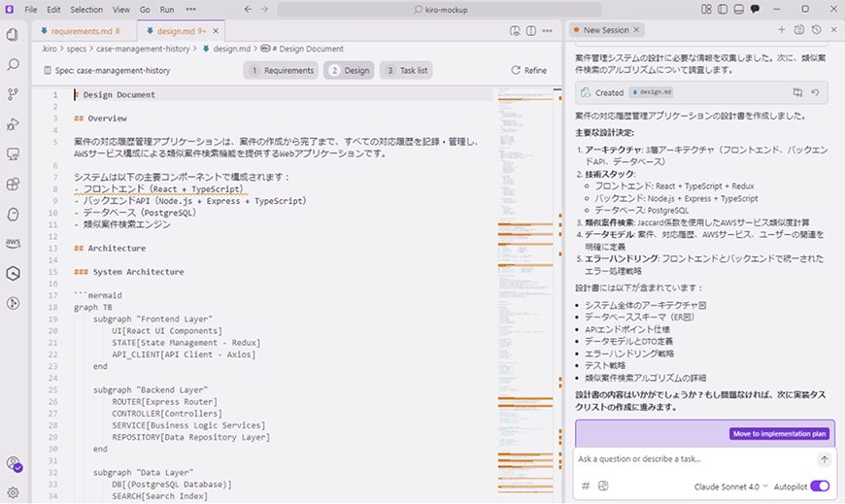Open the Go menu

point(145,9)
